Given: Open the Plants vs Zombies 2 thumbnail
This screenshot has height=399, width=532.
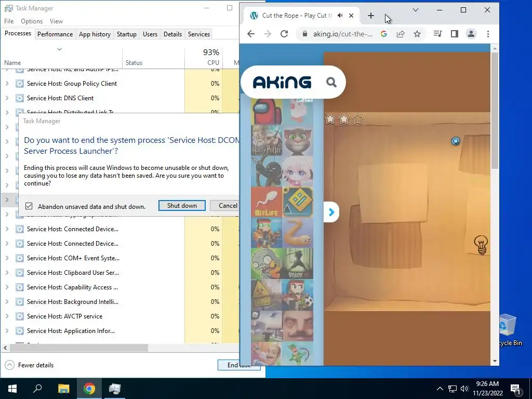Looking at the screenshot, I should [x=267, y=263].
